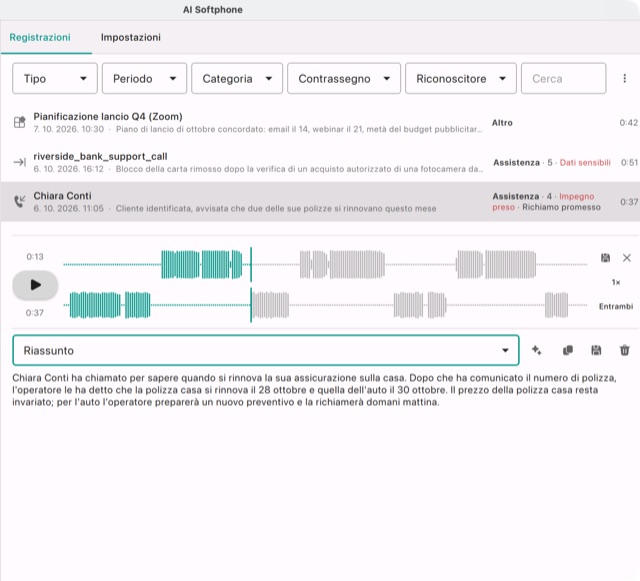The height and width of the screenshot is (581, 640).
Task: Save the summary with the floppy disk icon
Action: (596, 350)
